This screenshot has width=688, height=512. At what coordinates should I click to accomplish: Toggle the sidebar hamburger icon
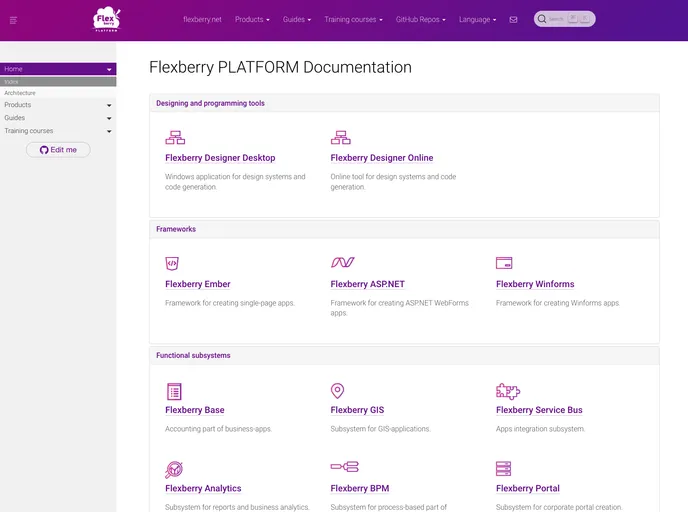(x=13, y=20)
